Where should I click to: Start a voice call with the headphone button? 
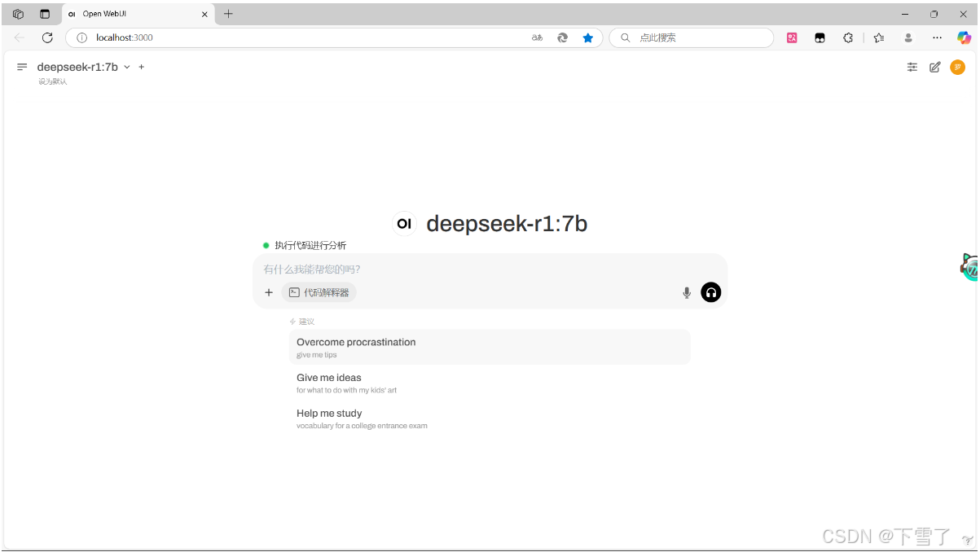(x=711, y=292)
